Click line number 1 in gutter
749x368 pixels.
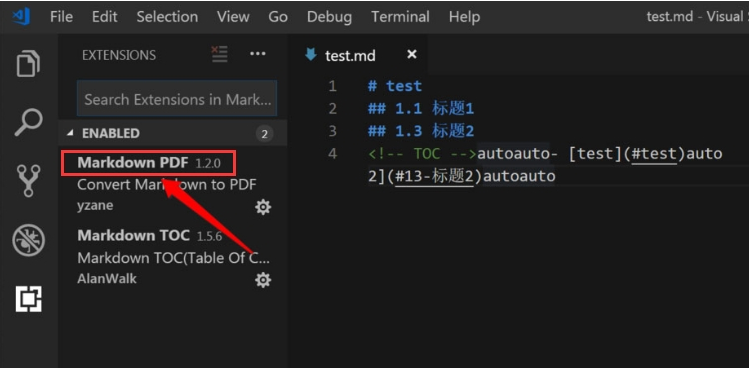(x=332, y=87)
